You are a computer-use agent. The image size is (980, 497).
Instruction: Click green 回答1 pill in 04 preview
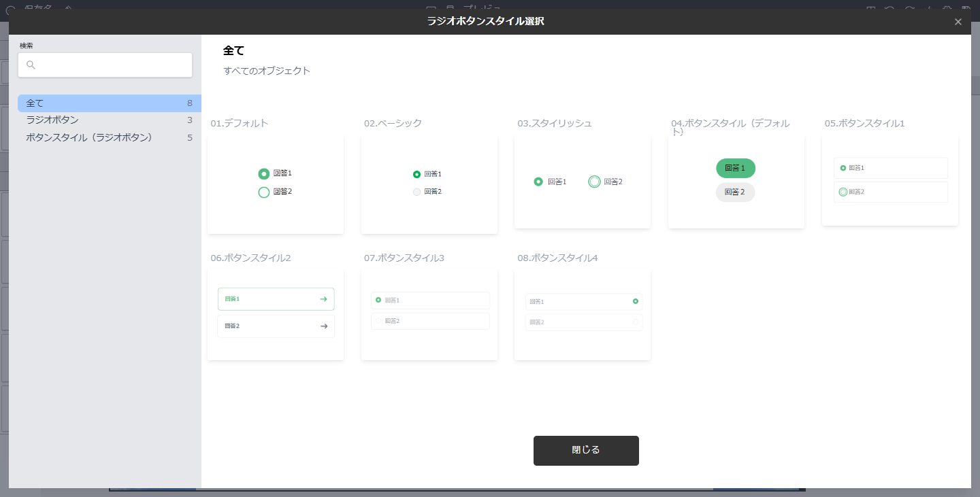click(x=735, y=168)
